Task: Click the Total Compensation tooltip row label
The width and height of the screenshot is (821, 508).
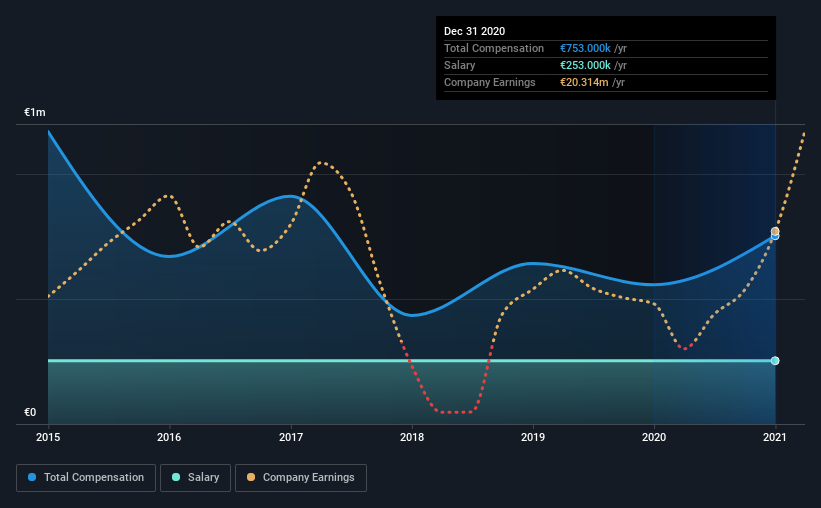Action: [494, 48]
